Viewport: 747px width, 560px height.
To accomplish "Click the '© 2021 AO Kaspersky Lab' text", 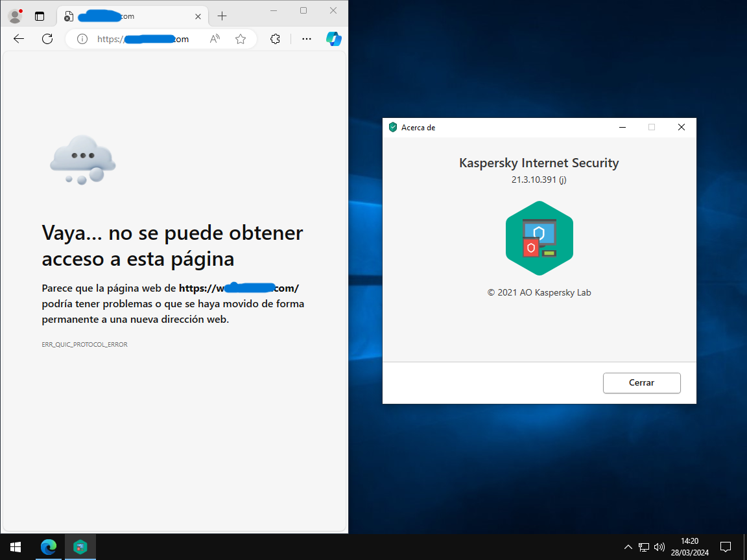I will coord(539,292).
